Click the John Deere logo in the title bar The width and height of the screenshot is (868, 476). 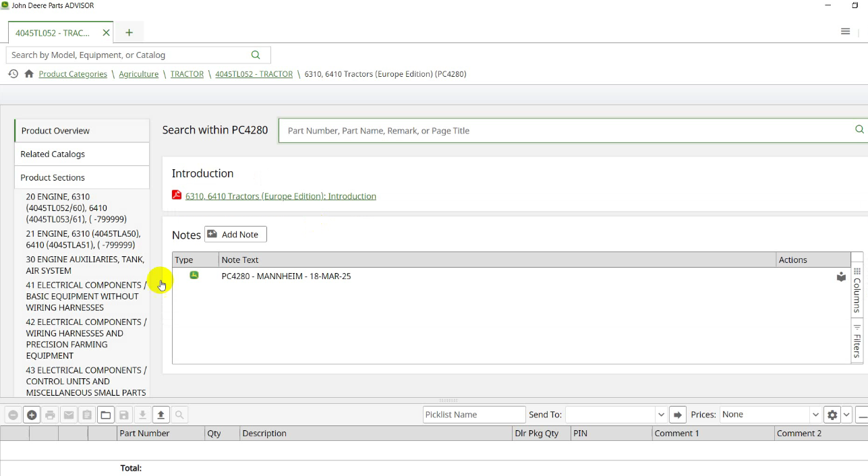[x=5, y=5]
